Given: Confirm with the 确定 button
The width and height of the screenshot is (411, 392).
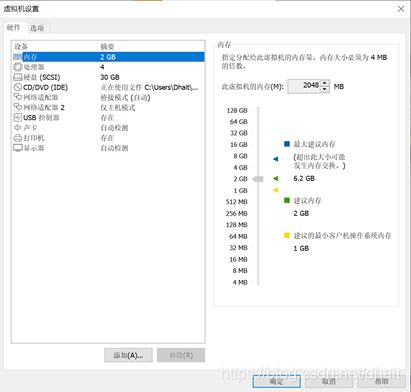Looking at the screenshot, I should click(x=277, y=381).
